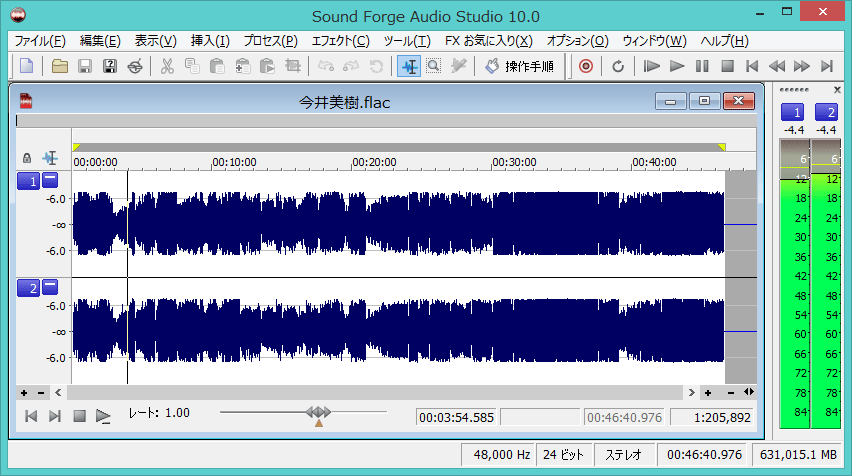Select the Magnify tool
The height and width of the screenshot is (476, 852).
pyautogui.click(x=434, y=66)
